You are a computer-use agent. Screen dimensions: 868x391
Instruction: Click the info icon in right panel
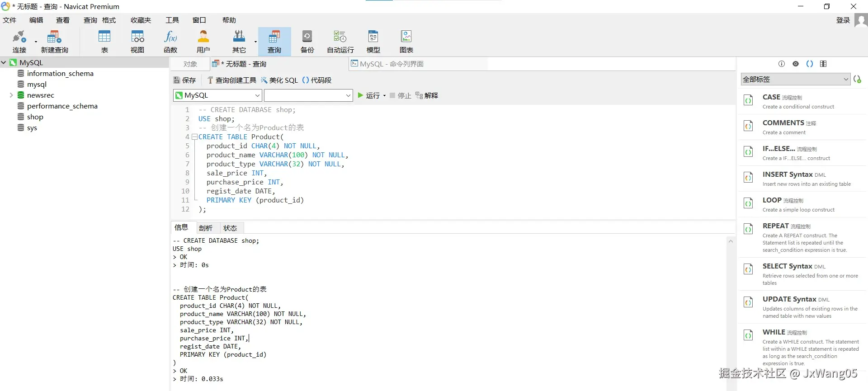pyautogui.click(x=782, y=64)
